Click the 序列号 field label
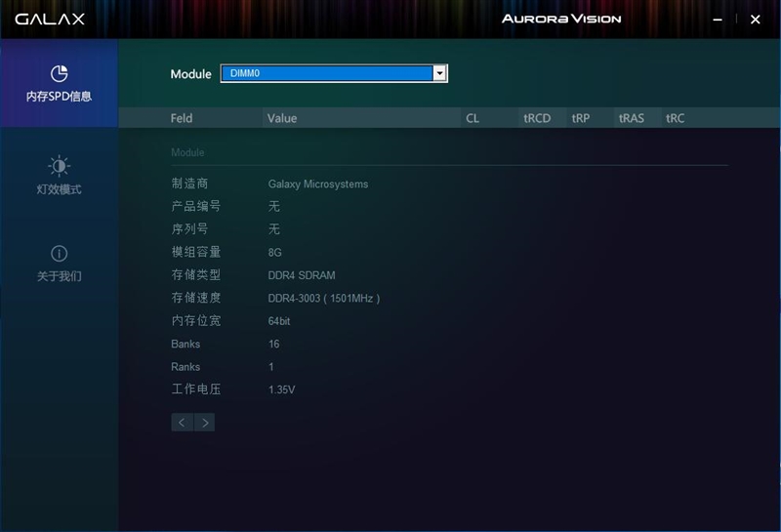This screenshot has width=781, height=532. pos(189,228)
